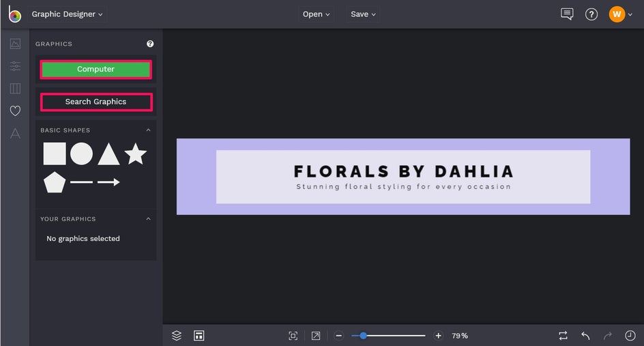Click the fit to screen icon
Viewport: 644px width, 346px height.
[293, 336]
